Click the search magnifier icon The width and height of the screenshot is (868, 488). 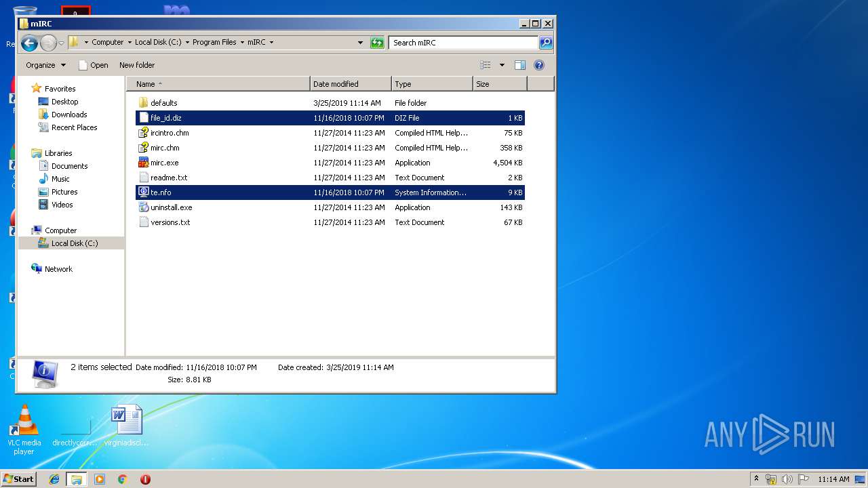point(546,43)
